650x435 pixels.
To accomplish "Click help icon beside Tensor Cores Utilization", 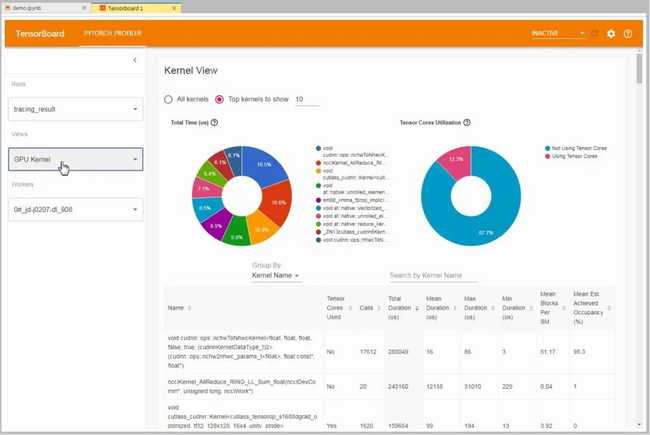I will tap(468, 122).
